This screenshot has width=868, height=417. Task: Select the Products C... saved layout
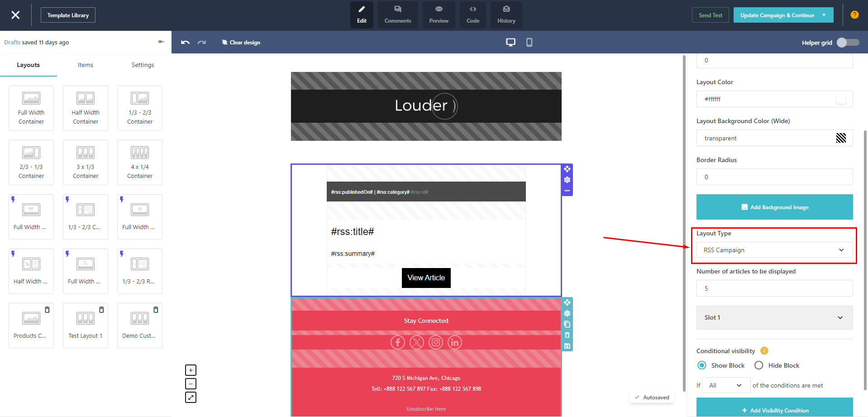coord(31,326)
